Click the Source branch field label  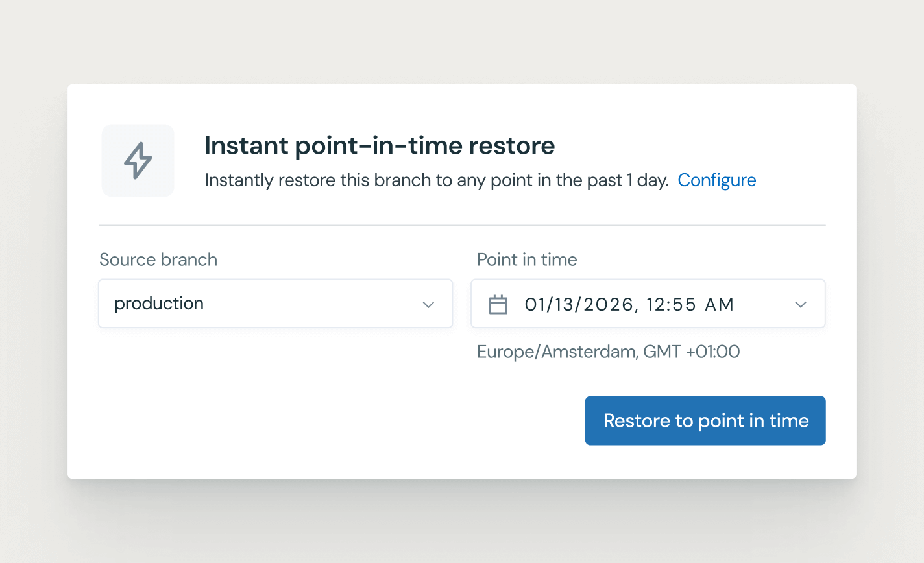point(158,259)
